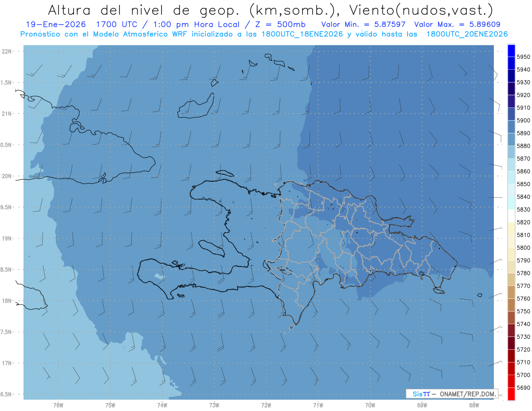Screen dimensions: 532x411
Task: Click the color swatch between 5940 and 5950
Action: [x=511, y=63]
